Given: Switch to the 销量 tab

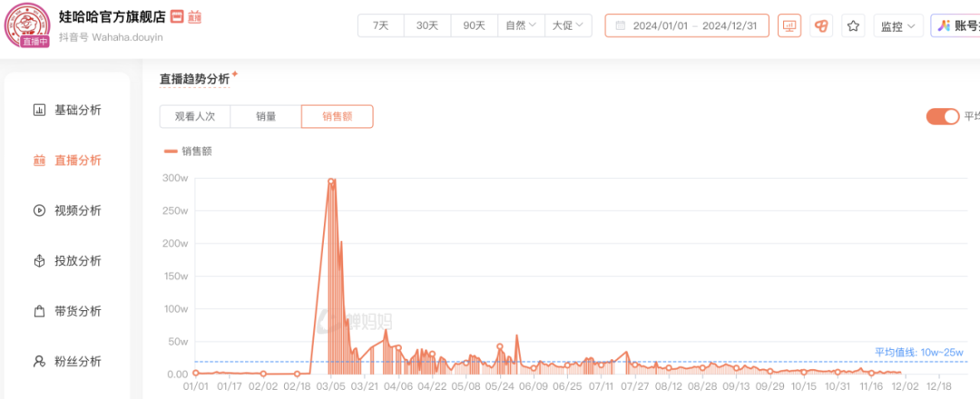Looking at the screenshot, I should pyautogui.click(x=266, y=116).
